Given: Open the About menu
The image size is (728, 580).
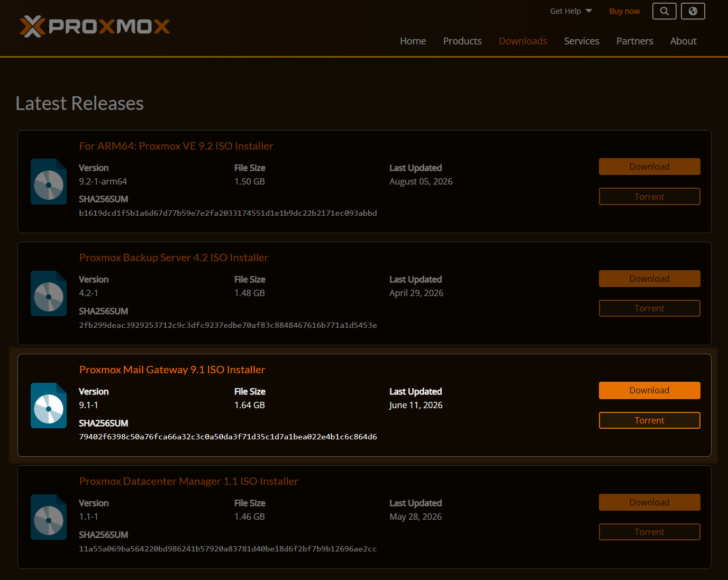Looking at the screenshot, I should tap(684, 41).
